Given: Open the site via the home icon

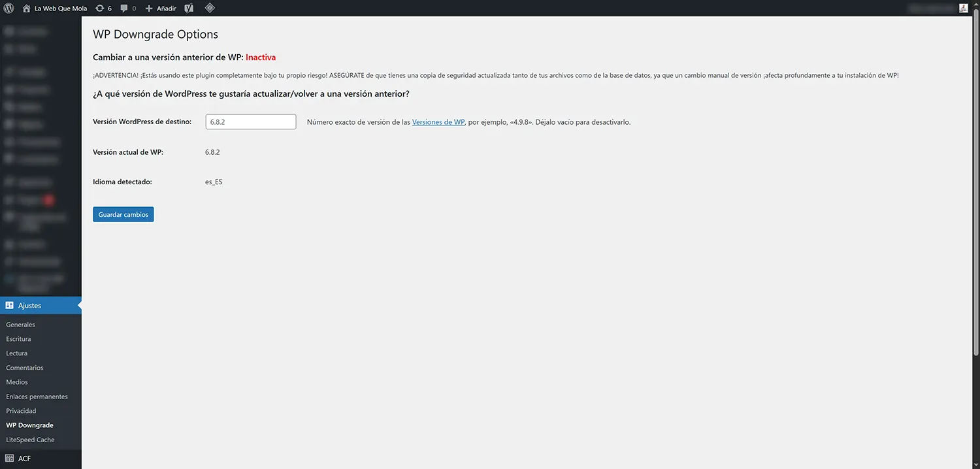Looking at the screenshot, I should coord(26,8).
